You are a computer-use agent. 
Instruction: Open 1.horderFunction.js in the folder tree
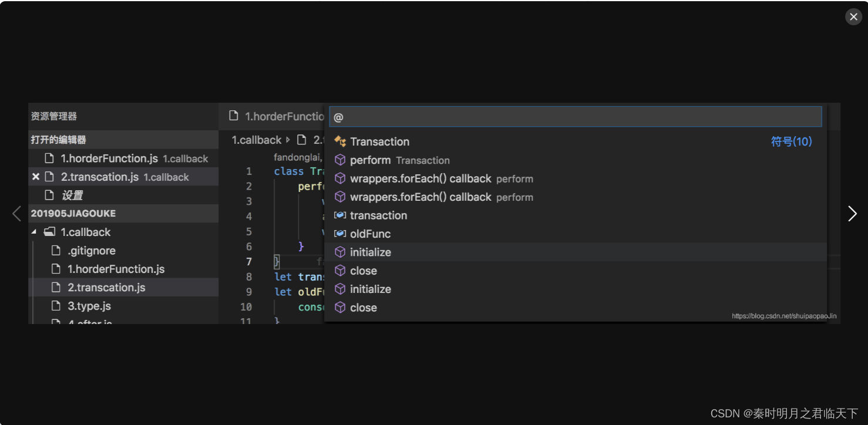point(123,269)
